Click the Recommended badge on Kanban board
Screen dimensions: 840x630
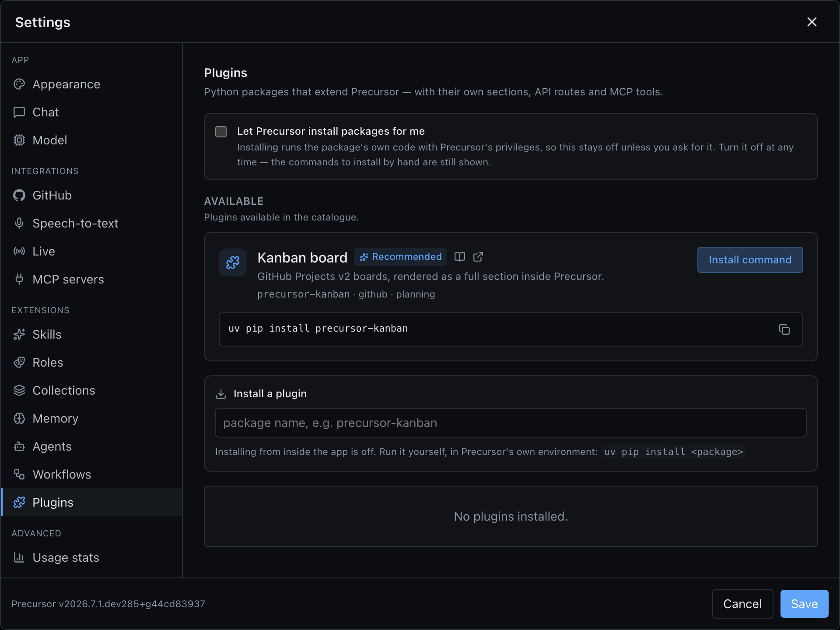coord(400,257)
